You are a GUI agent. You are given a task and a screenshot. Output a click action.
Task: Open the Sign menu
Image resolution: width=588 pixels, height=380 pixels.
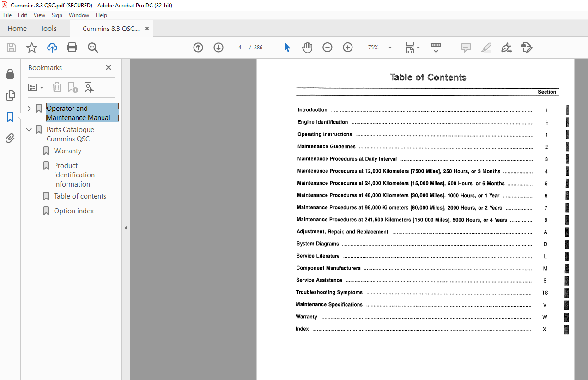57,15
